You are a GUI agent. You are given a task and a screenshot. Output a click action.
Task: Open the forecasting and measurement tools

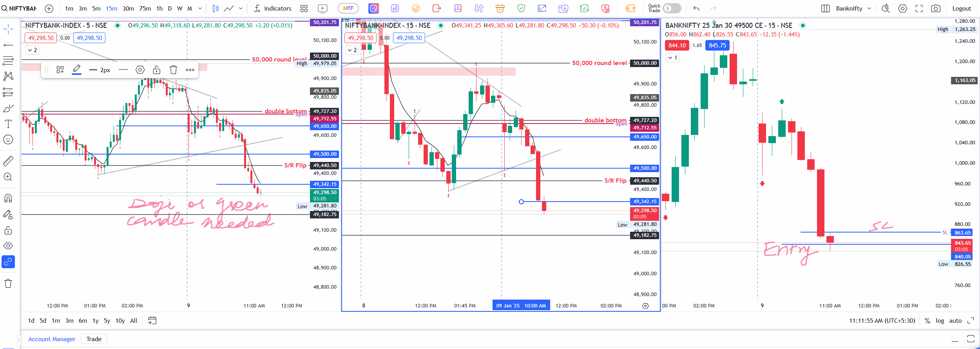pos(8,92)
